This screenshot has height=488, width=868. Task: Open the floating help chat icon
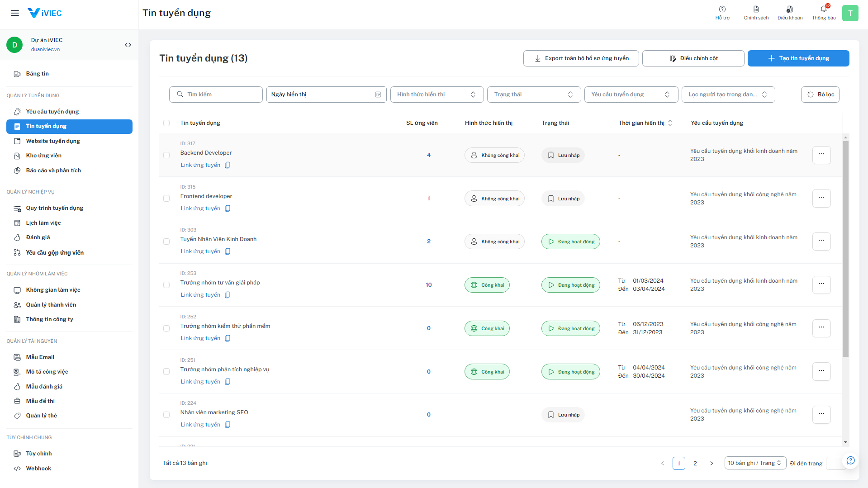click(x=850, y=460)
